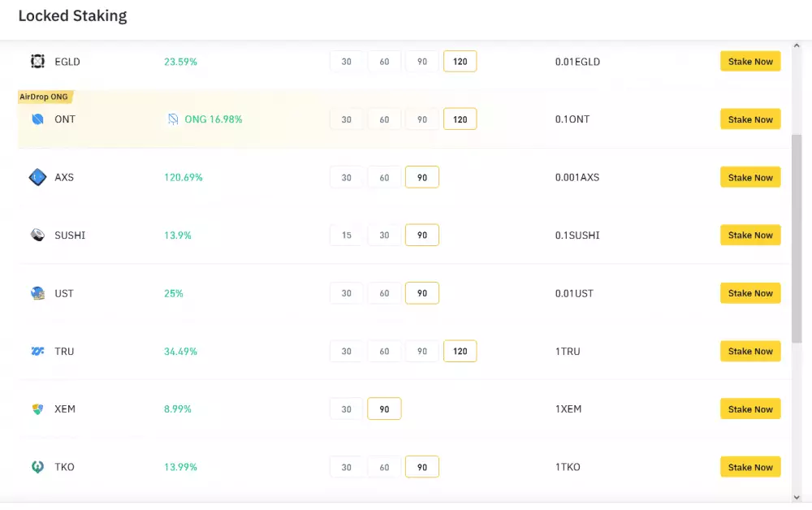Viewport: 812px width, 510px height.
Task: Click the ONG reward icon beside 16.98%
Action: [173, 119]
